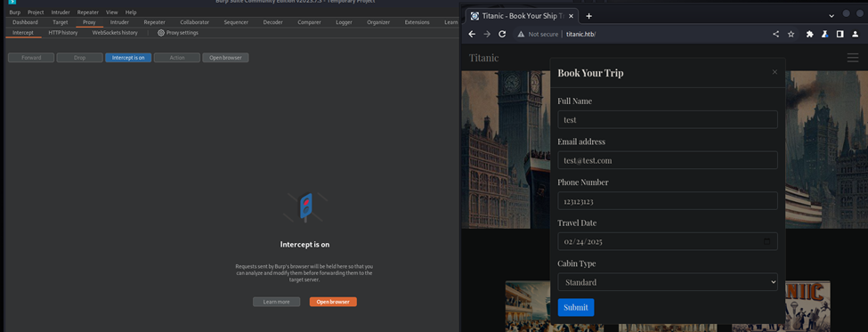
Task: Open the Intruder menu
Action: (61, 12)
